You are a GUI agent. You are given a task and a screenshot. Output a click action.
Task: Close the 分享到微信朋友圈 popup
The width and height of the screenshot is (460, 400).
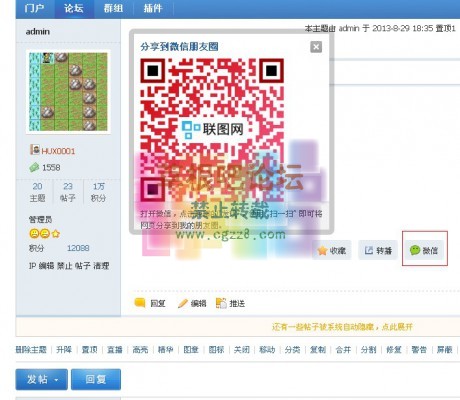pyautogui.click(x=316, y=47)
